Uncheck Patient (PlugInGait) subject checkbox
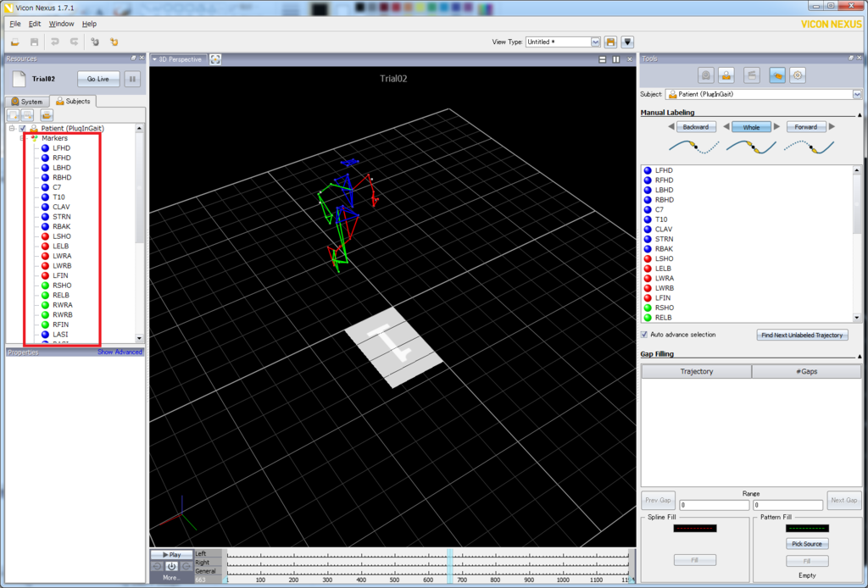868x588 pixels. [23, 128]
